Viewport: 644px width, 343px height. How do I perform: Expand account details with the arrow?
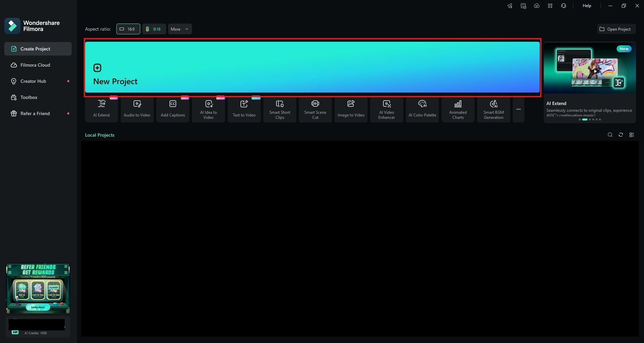tap(65, 327)
